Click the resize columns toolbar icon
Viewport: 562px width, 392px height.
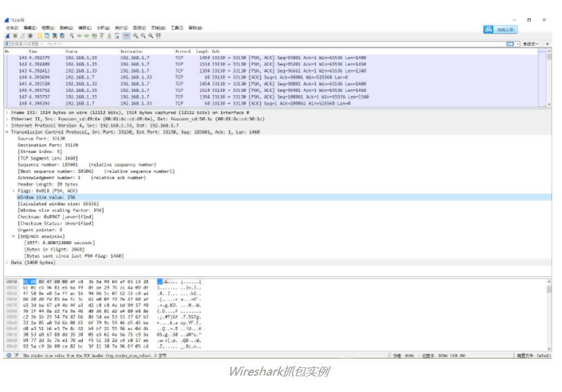coord(158,36)
